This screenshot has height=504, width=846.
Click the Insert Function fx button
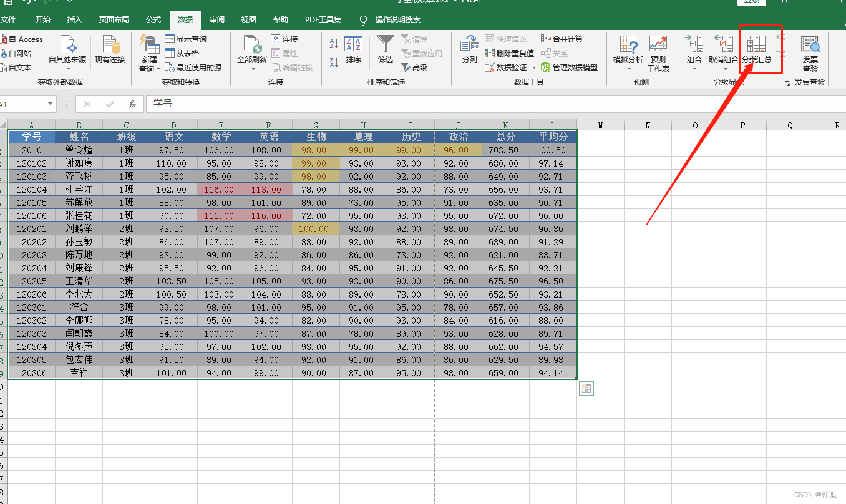pyautogui.click(x=132, y=104)
